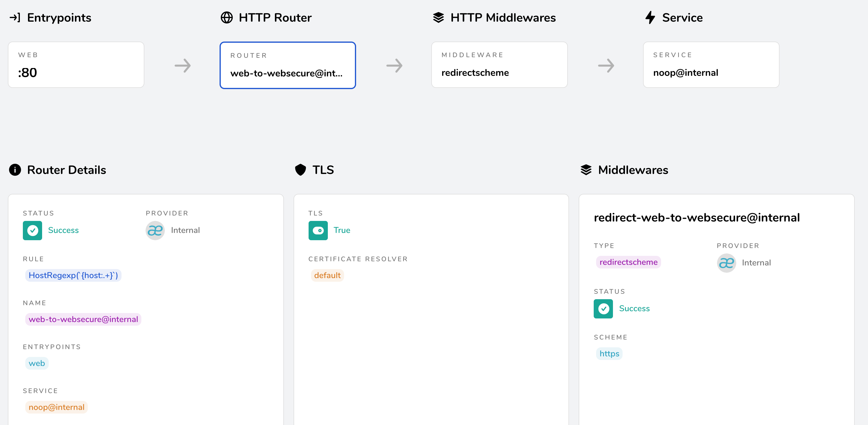Viewport: 868px width, 425px height.
Task: Click the True text under TLS
Action: click(342, 230)
